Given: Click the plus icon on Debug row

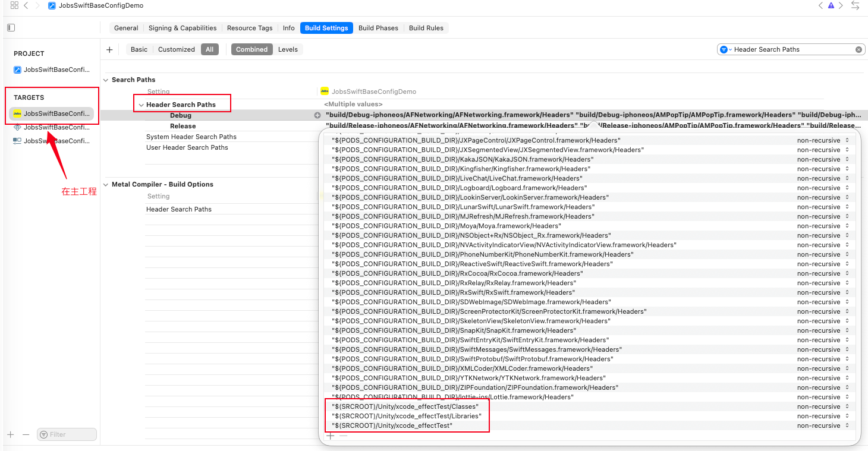Looking at the screenshot, I should [317, 115].
